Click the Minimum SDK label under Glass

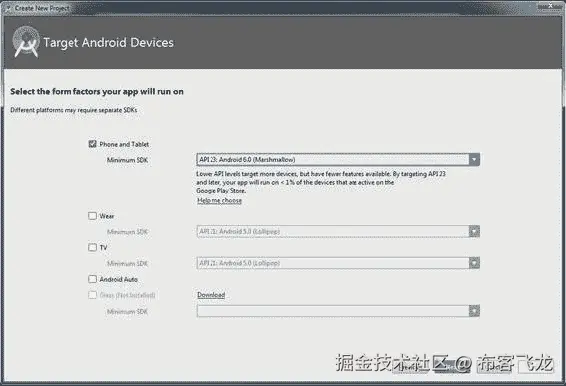click(x=127, y=311)
